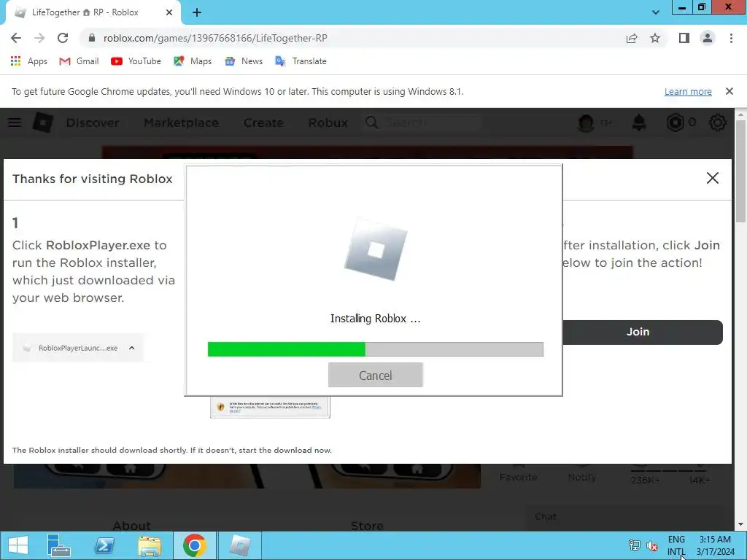Viewport: 747px width, 560px height.
Task: Click the Installing Roblox progress bar
Action: point(376,349)
